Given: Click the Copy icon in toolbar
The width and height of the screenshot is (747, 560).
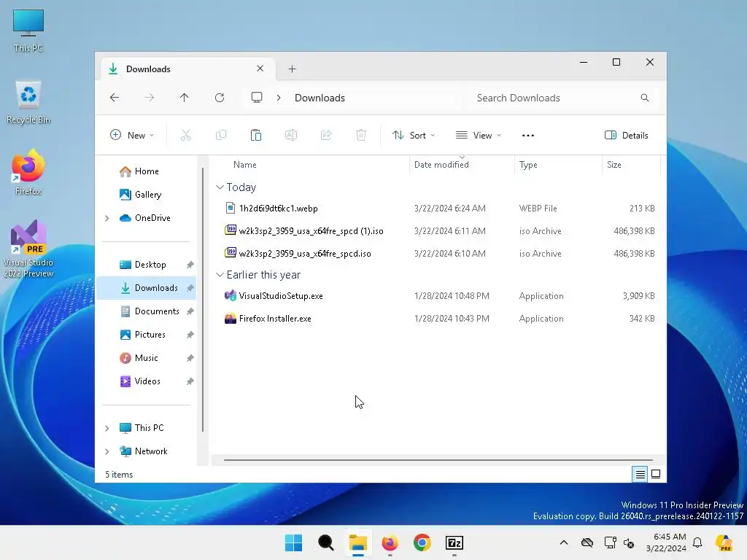Looking at the screenshot, I should (x=221, y=135).
